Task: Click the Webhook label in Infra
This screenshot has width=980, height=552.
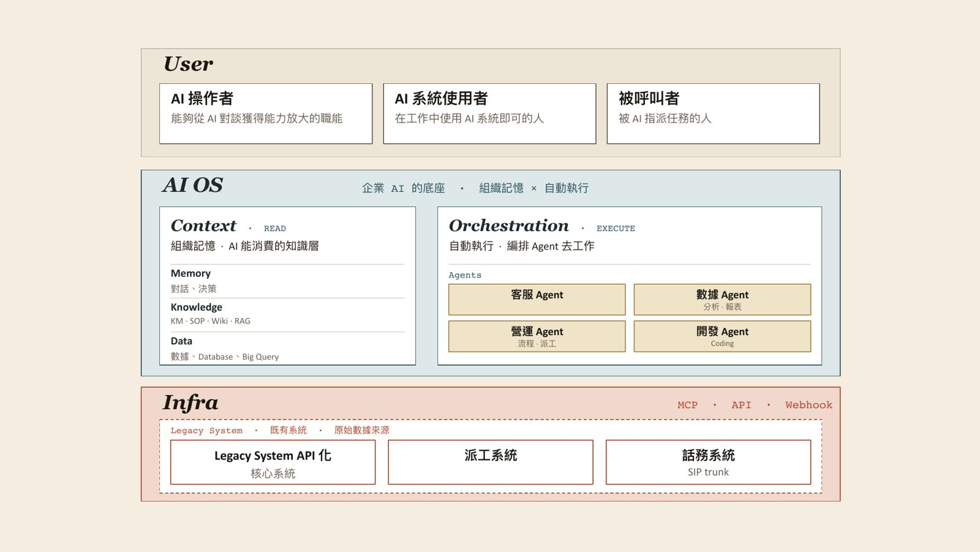Action: point(809,405)
